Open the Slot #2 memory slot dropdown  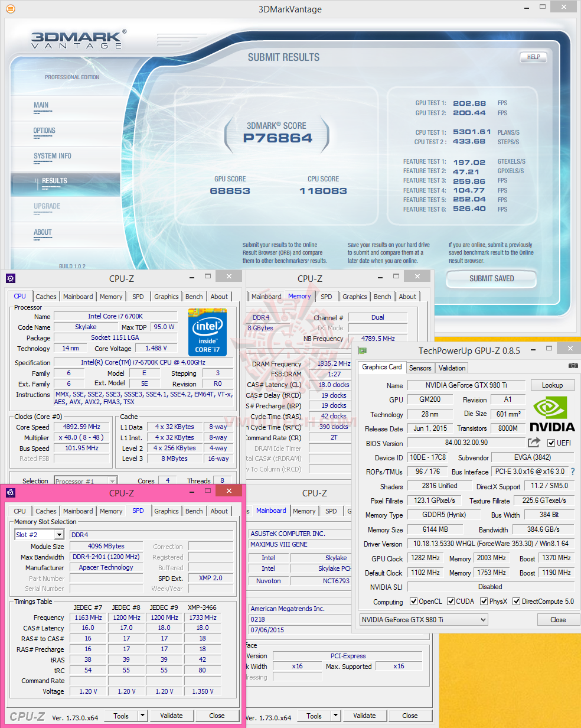click(x=58, y=535)
